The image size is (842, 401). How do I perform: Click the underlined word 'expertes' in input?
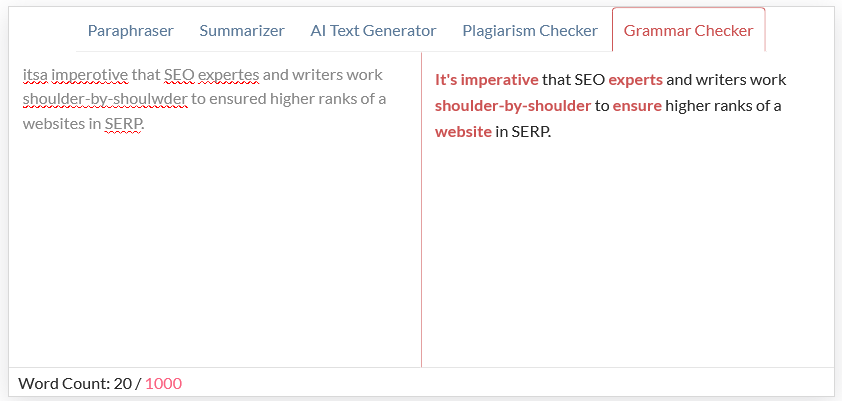228,75
